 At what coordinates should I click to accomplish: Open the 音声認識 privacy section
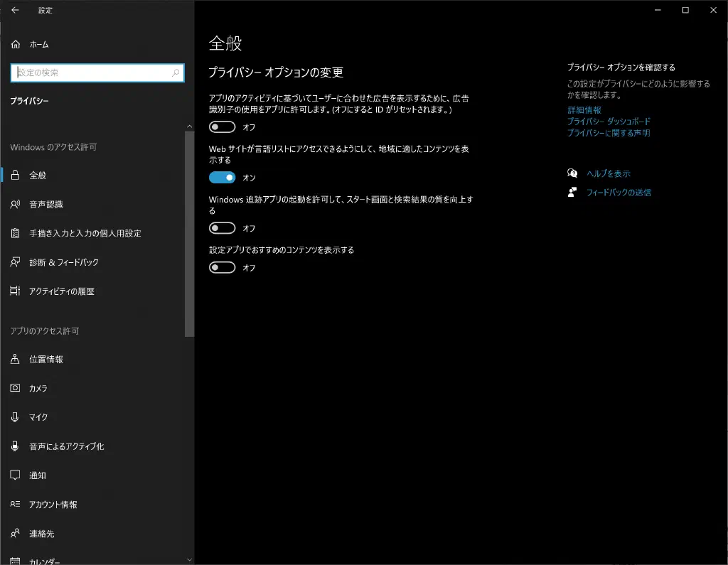[46, 204]
